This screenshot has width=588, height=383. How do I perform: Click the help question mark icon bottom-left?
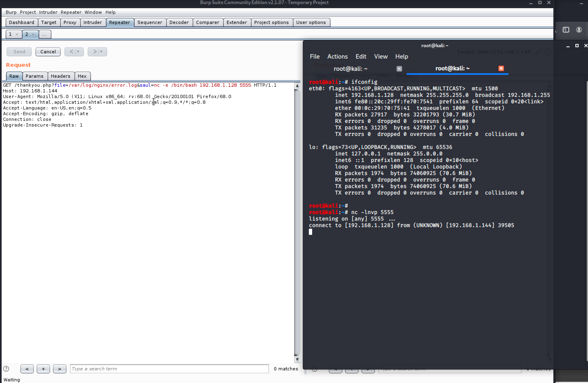point(6,369)
